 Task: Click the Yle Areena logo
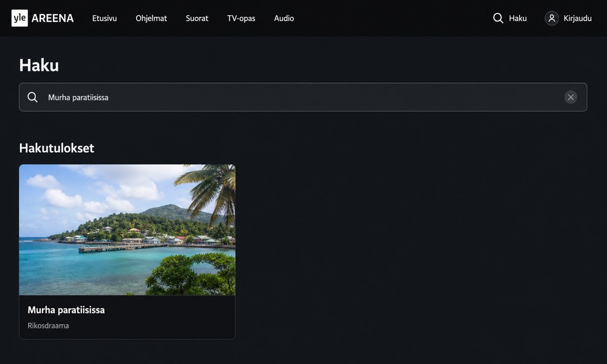click(x=42, y=18)
